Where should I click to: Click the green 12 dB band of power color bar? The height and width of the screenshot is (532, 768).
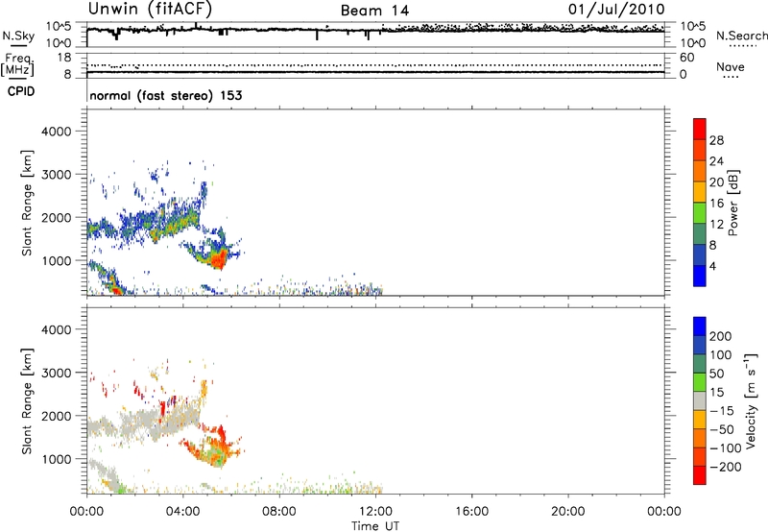[700, 213]
